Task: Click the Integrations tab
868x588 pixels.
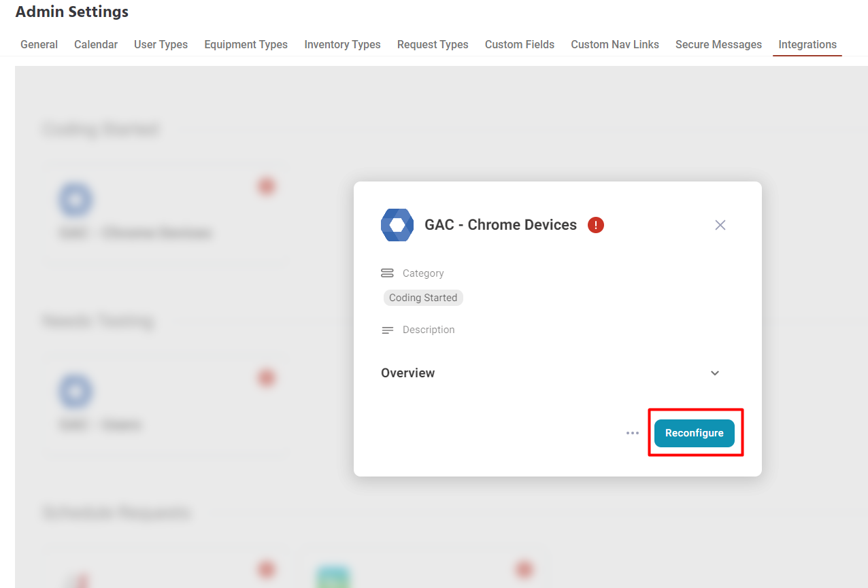Action: tap(807, 44)
